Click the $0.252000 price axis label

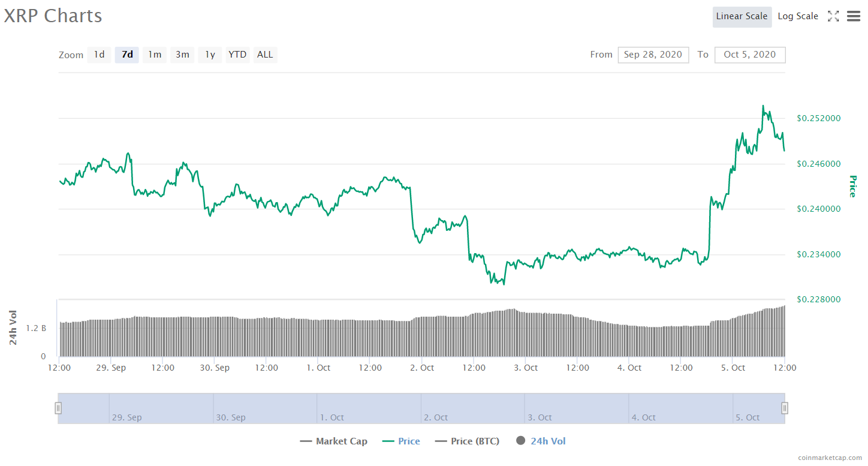(x=818, y=118)
